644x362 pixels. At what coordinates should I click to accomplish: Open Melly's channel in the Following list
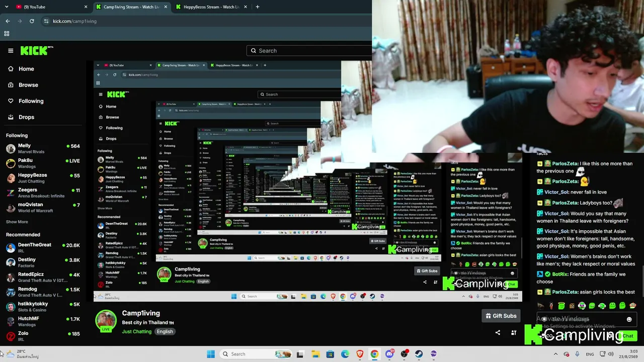tap(43, 149)
